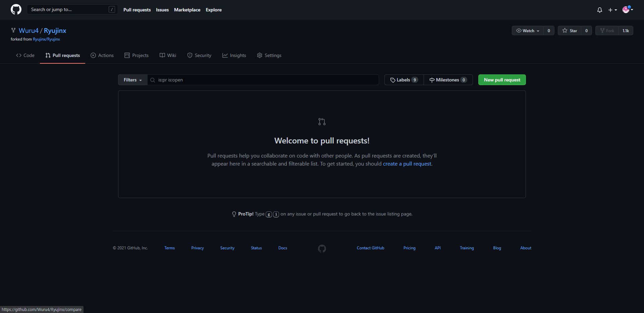This screenshot has height=313, width=644.
Task: Click the Fork button
Action: click(x=607, y=30)
